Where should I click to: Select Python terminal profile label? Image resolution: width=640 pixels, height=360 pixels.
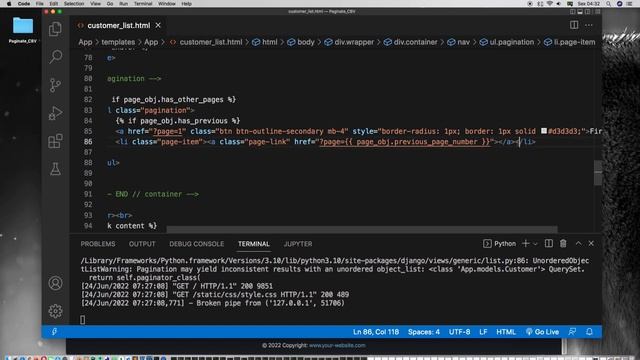click(505, 244)
